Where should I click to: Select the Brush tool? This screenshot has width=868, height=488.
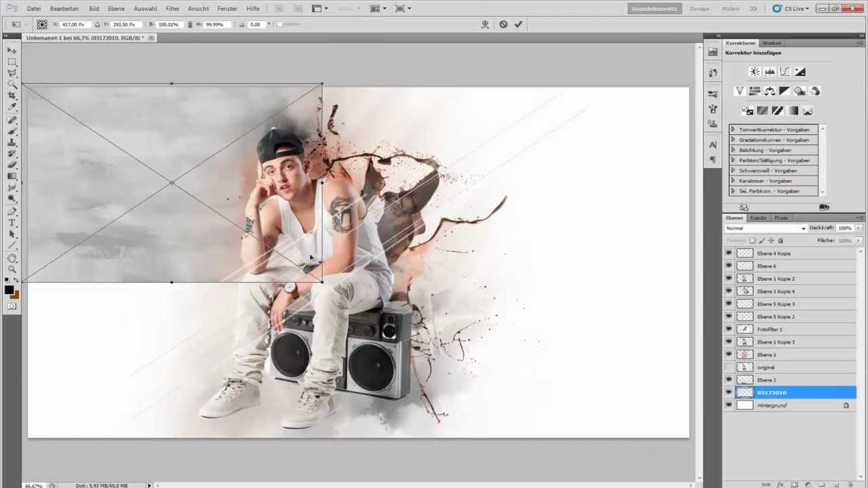click(12, 130)
